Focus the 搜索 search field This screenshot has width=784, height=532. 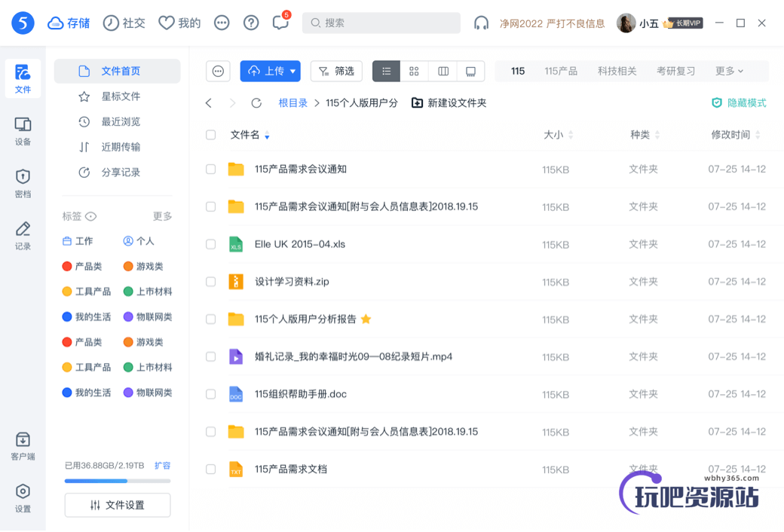pos(381,23)
